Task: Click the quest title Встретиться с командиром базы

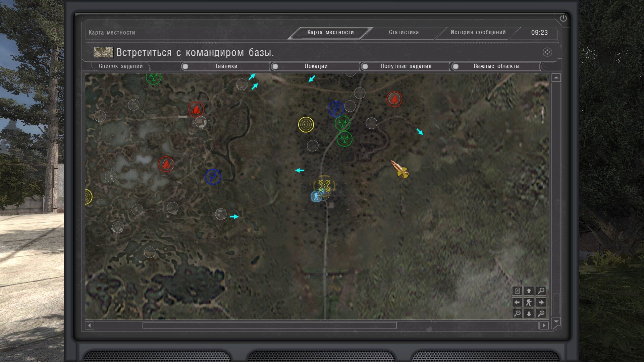Action: click(195, 53)
